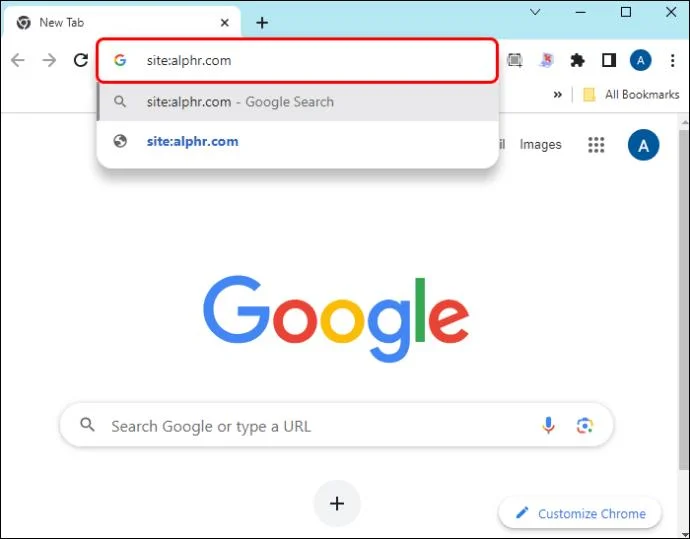
Task: Open a new tab with plus button
Action: (x=262, y=22)
